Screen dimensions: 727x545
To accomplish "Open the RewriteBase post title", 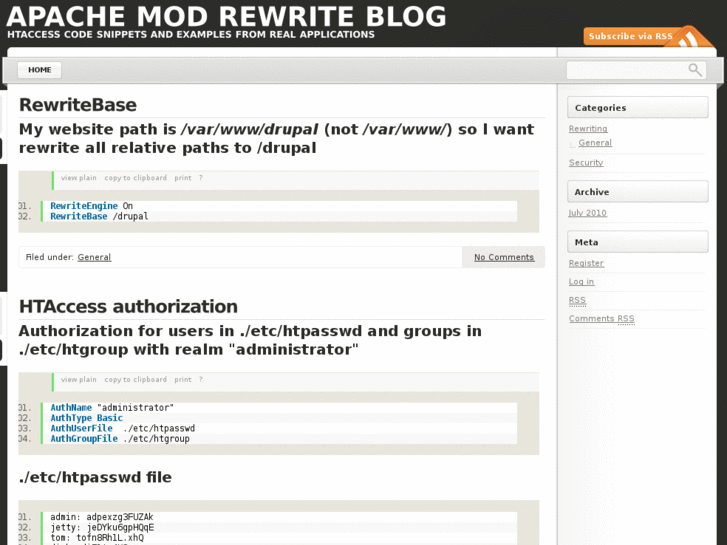I will click(78, 105).
